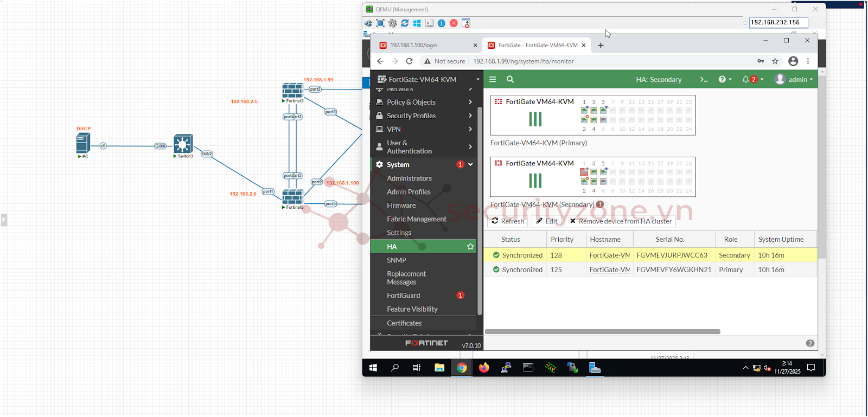Open the FortiGate CLI console icon
Viewport: 868px width, 417px height.
[x=704, y=80]
